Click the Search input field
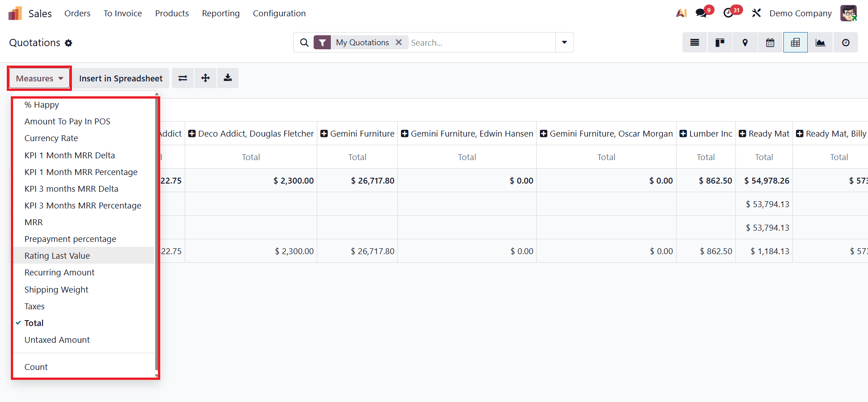The width and height of the screenshot is (868, 402). coord(482,43)
